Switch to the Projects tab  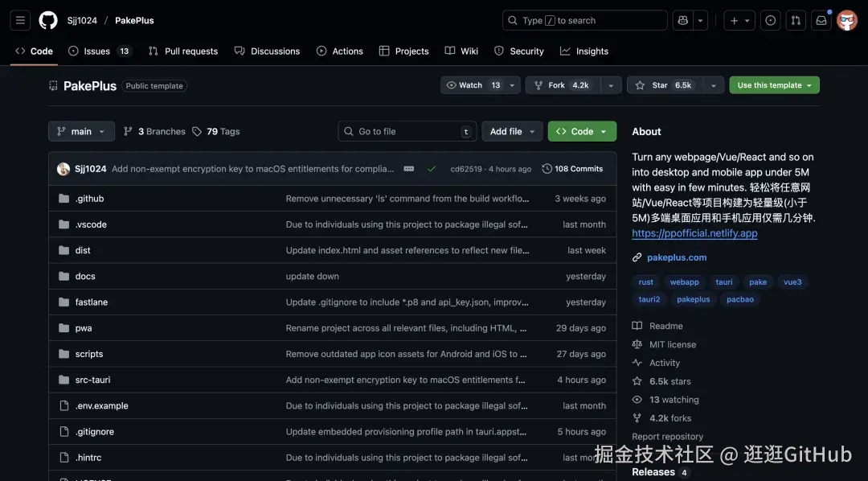(403, 51)
